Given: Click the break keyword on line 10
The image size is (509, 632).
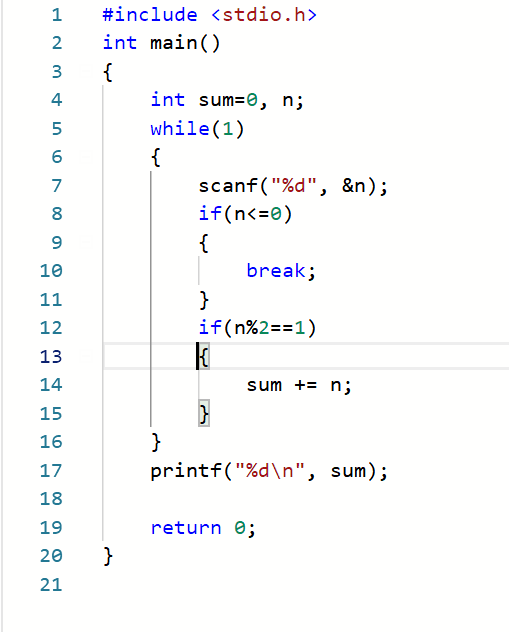Looking at the screenshot, I should (276, 271).
